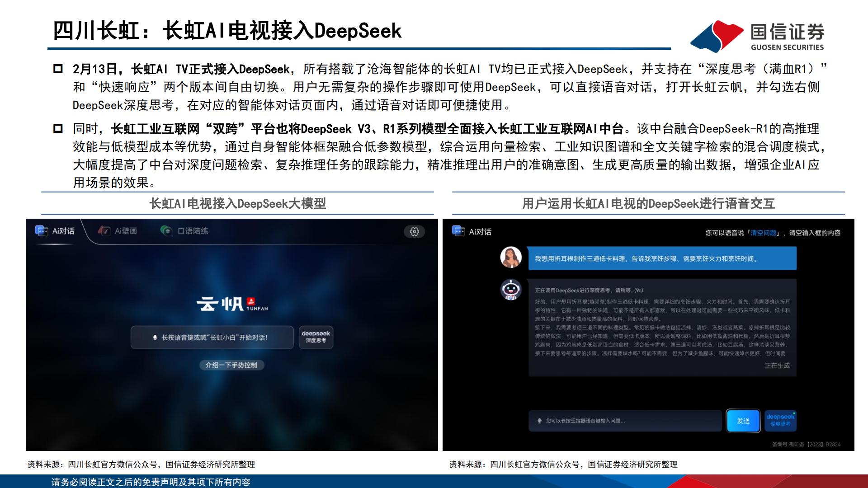Click the microphone icon in right input field
This screenshot has width=868, height=488.
539,421
